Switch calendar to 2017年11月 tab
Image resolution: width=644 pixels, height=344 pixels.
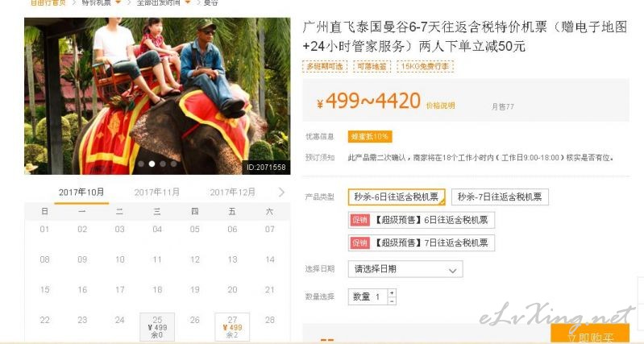click(157, 192)
